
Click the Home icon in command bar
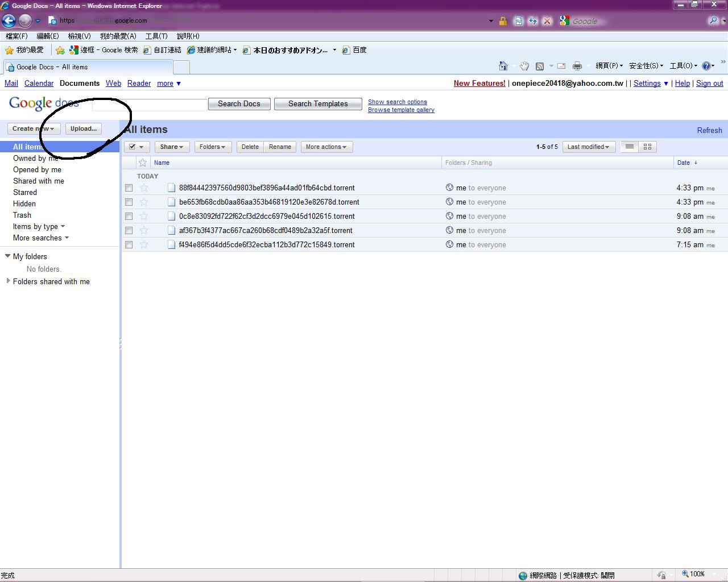coord(503,66)
